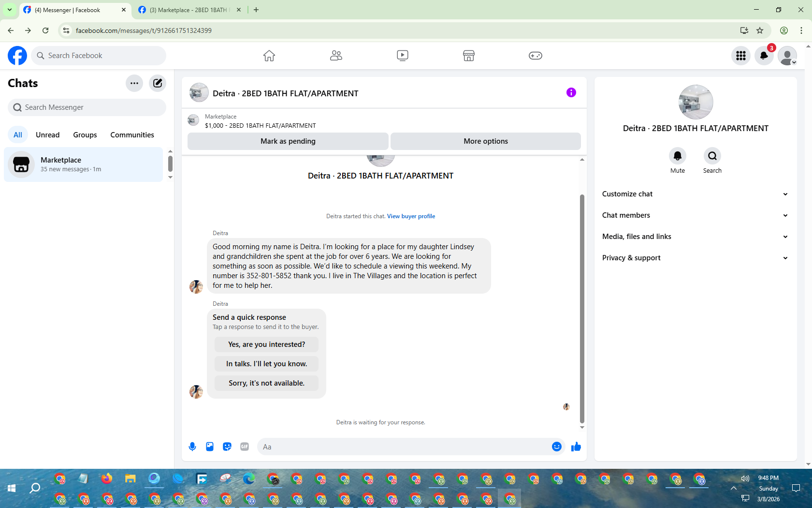Open Windows taskbar search
The width and height of the screenshot is (812, 508).
35,488
